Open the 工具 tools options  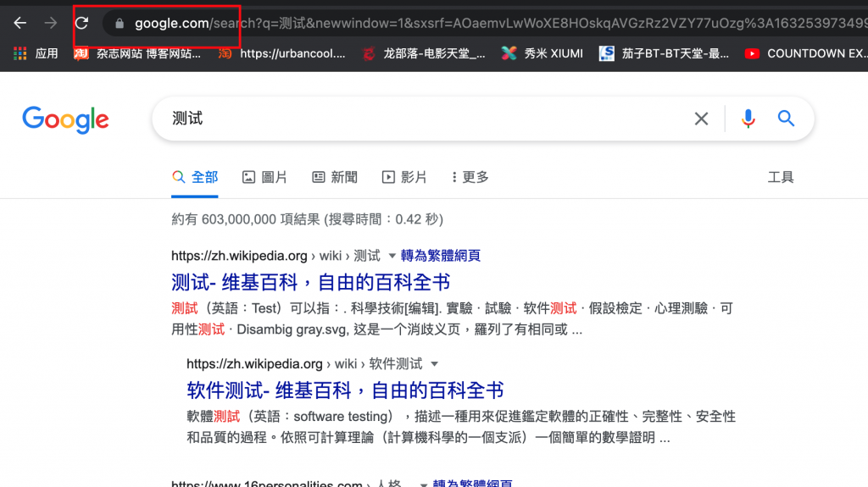point(781,177)
